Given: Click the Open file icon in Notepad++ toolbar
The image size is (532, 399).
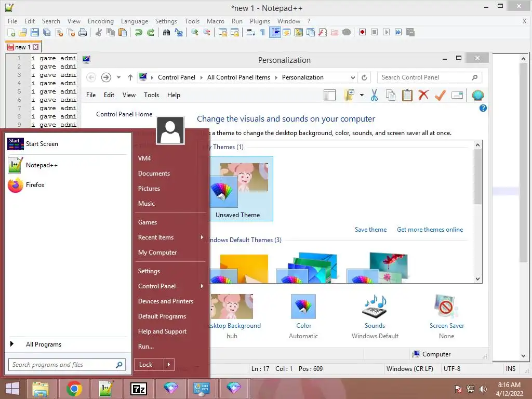Looking at the screenshot, I should click(x=23, y=32).
